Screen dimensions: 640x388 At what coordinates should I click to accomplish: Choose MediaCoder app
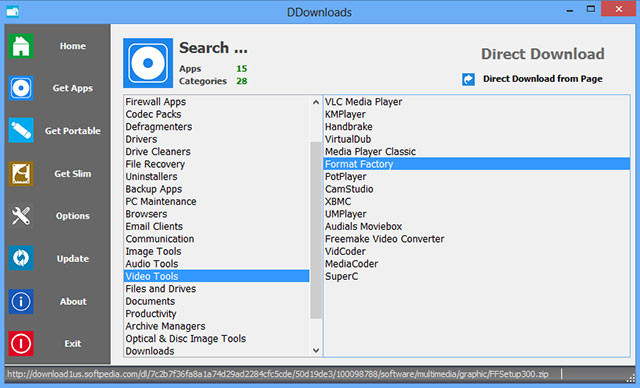[477, 264]
